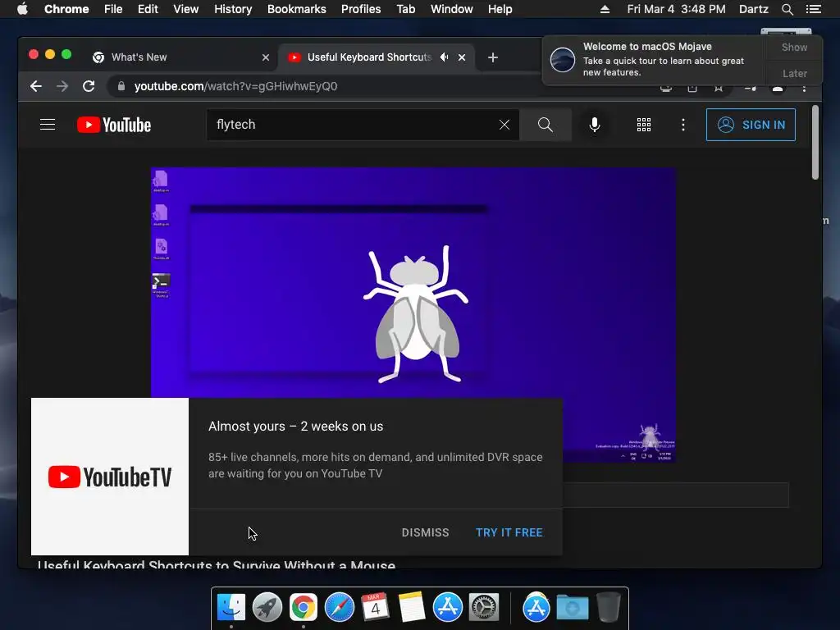The image size is (840, 630).
Task: Open Finder from the Dock
Action: [x=231, y=607]
